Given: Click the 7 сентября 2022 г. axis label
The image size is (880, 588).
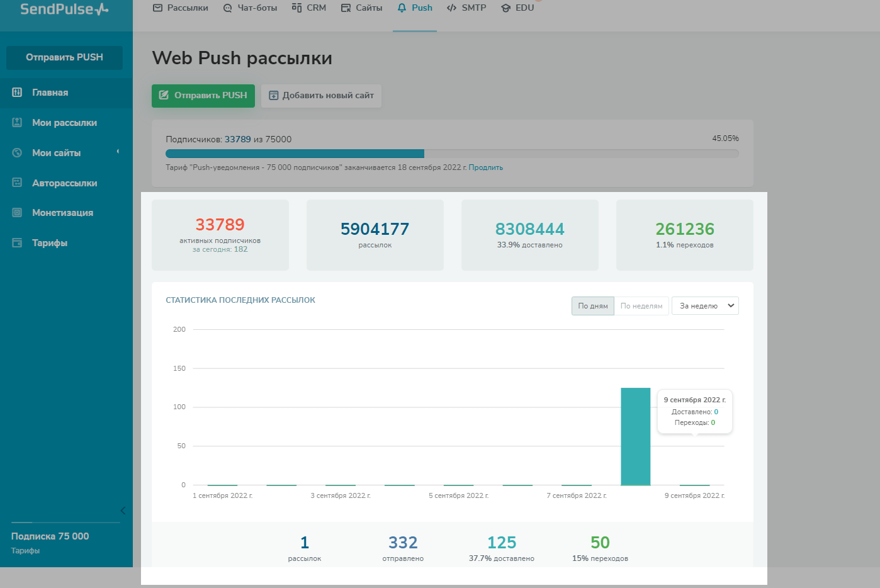Looking at the screenshot, I should click(577, 496).
